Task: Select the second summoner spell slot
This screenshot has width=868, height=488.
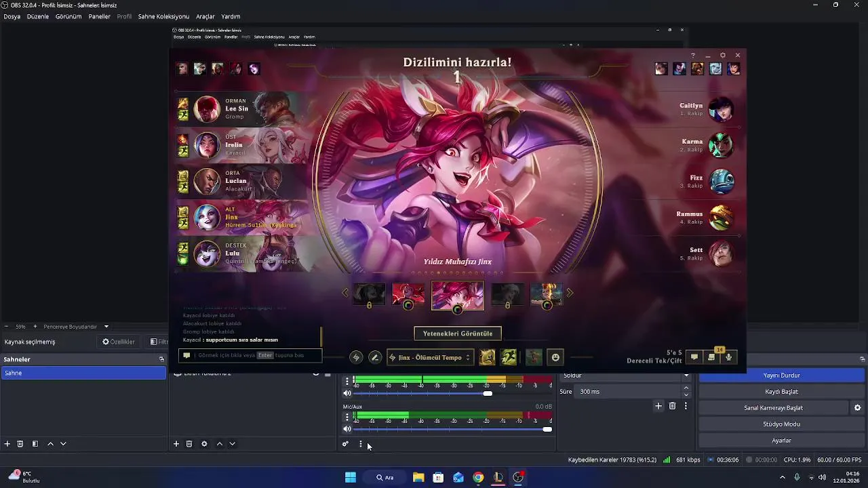Action: 509,357
